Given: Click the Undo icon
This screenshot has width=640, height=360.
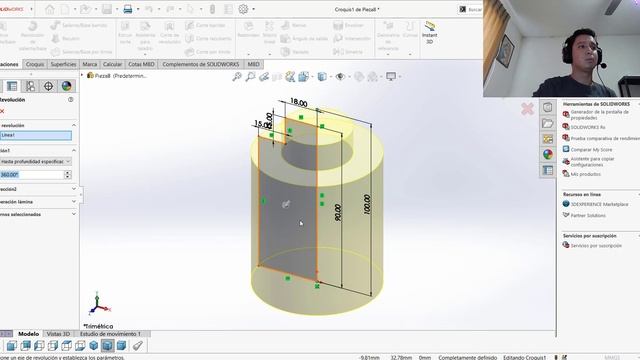Looking at the screenshot, I should (149, 9).
